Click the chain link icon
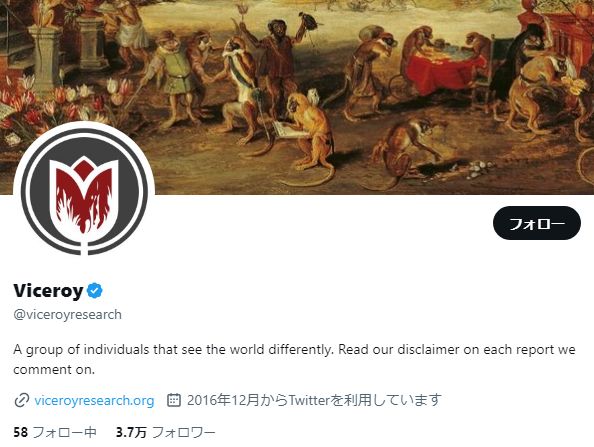The width and height of the screenshot is (594, 447). tap(22, 400)
